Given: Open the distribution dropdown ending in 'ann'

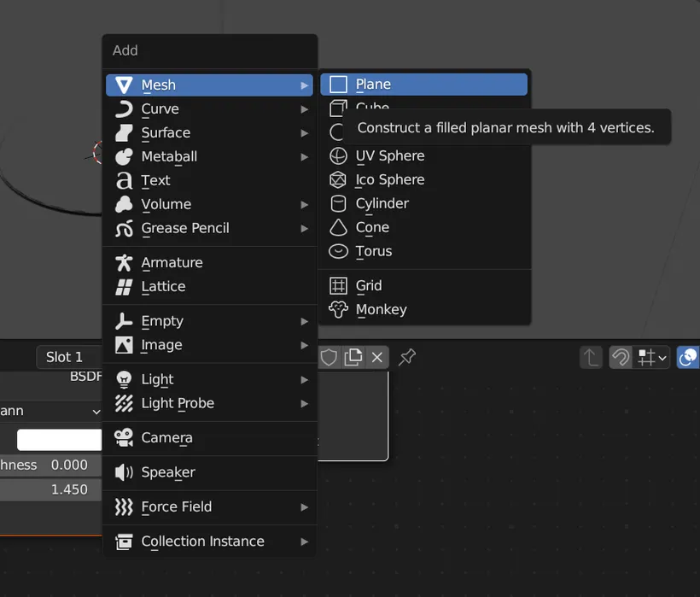Looking at the screenshot, I should [50, 411].
